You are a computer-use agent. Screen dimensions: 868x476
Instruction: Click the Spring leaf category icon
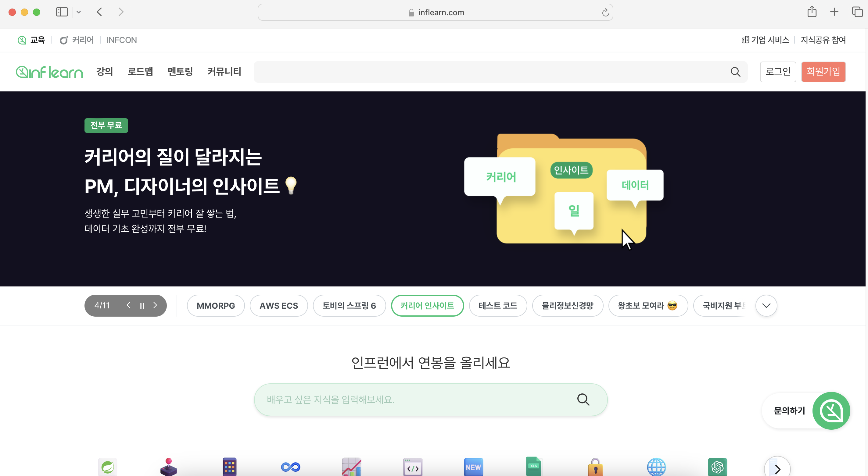[107, 467]
